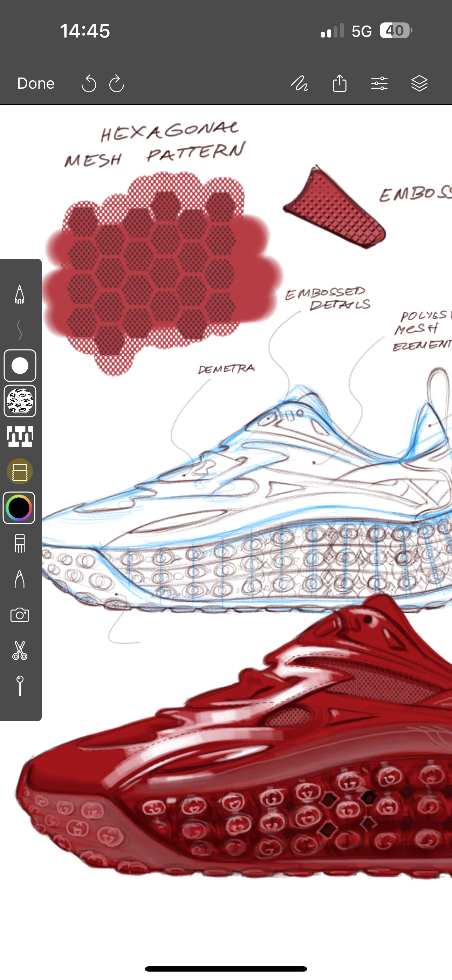Viewport: 452px width, 980px height.
Task: Tap the home indicator bar
Action: [226, 968]
